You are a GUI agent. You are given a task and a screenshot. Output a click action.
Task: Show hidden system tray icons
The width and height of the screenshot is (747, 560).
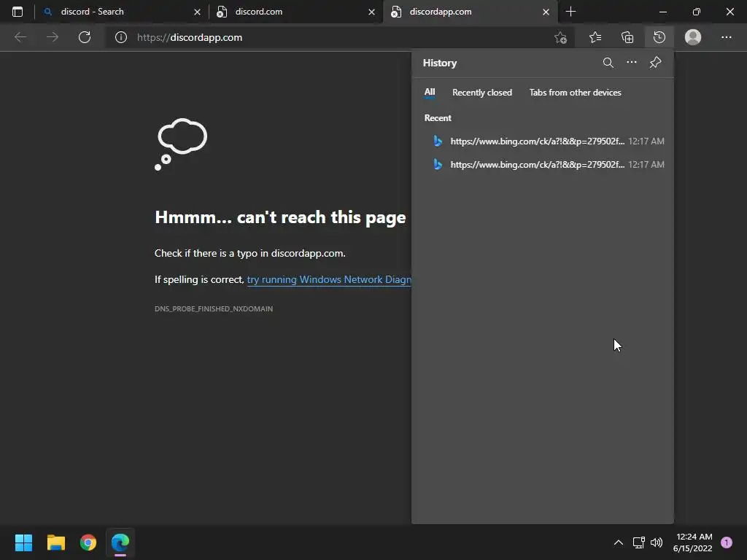click(x=618, y=542)
